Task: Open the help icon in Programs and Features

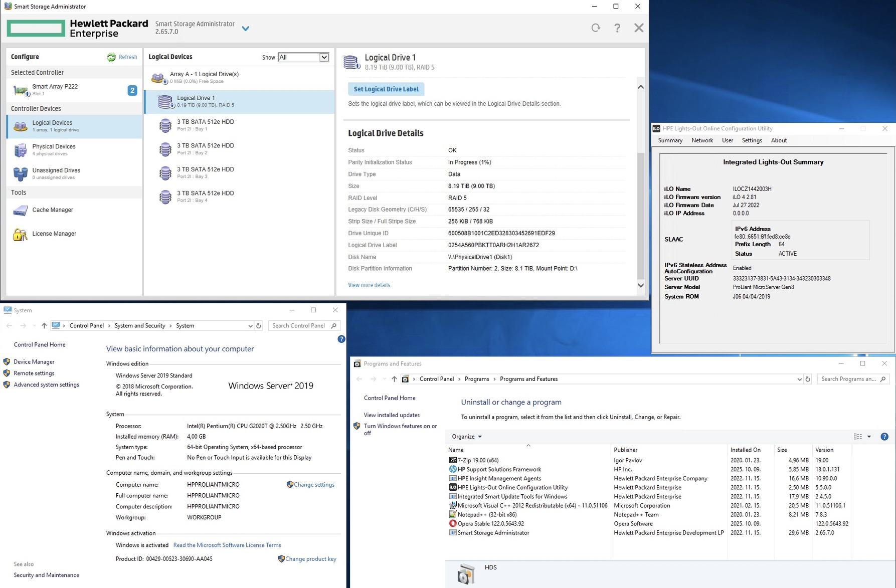Action: (x=884, y=437)
